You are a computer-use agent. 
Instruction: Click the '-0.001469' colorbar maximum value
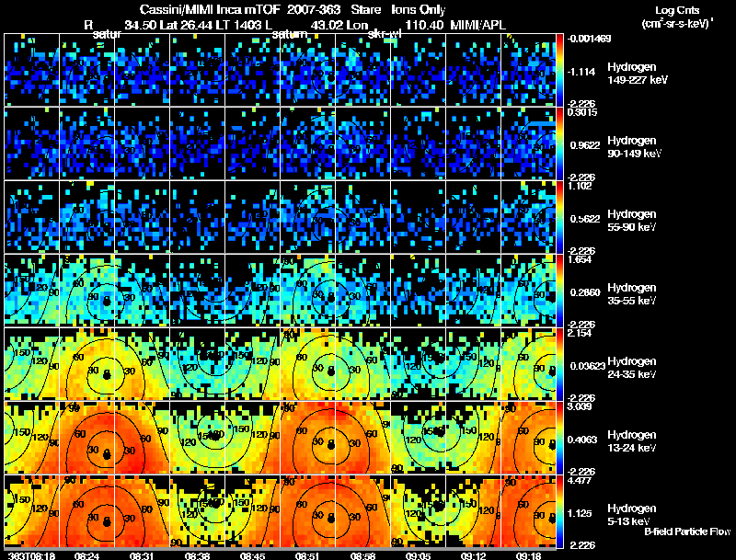coord(589,39)
